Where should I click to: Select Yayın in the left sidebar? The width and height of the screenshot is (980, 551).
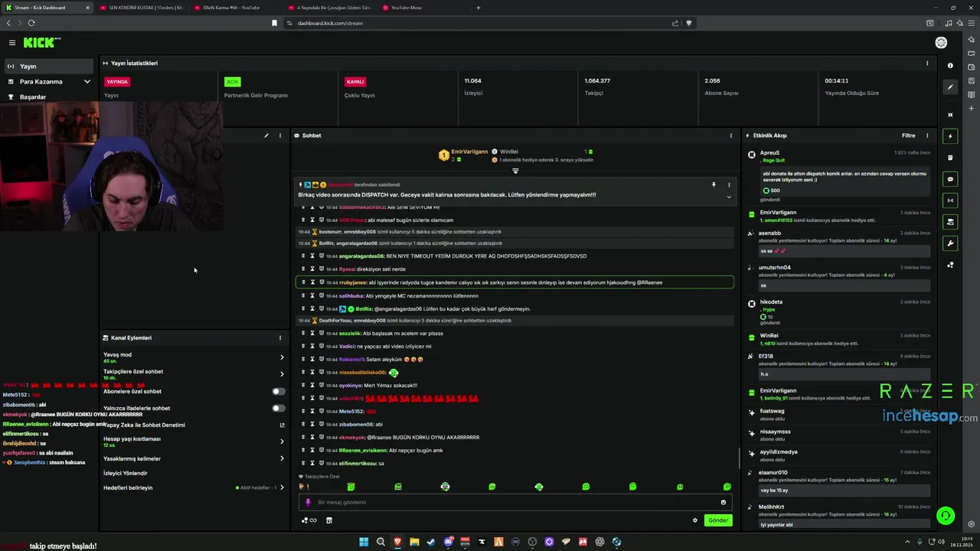coord(49,67)
